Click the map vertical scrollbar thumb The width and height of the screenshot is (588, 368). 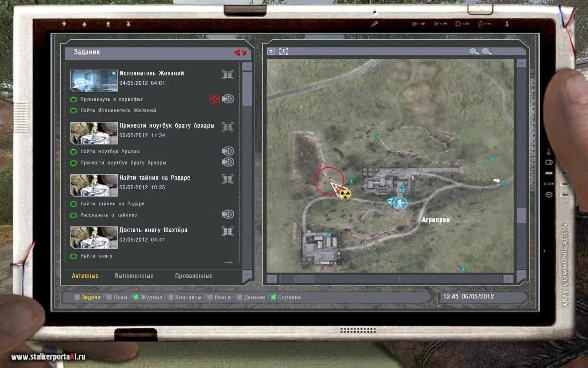521,215
